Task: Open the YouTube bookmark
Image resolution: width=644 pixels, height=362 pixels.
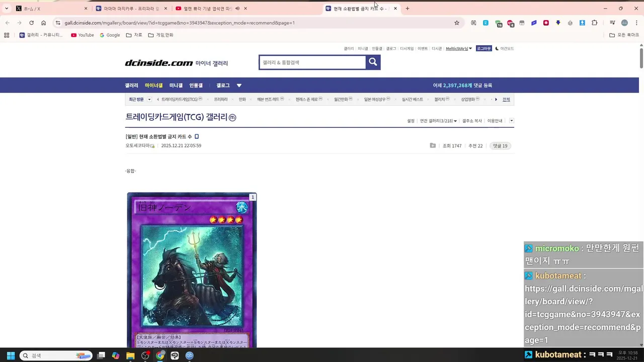Action: pos(83,35)
